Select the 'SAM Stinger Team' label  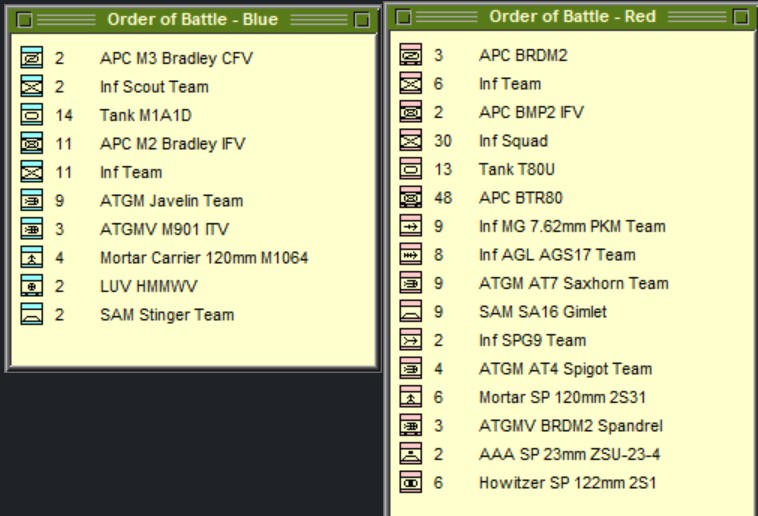point(167,315)
